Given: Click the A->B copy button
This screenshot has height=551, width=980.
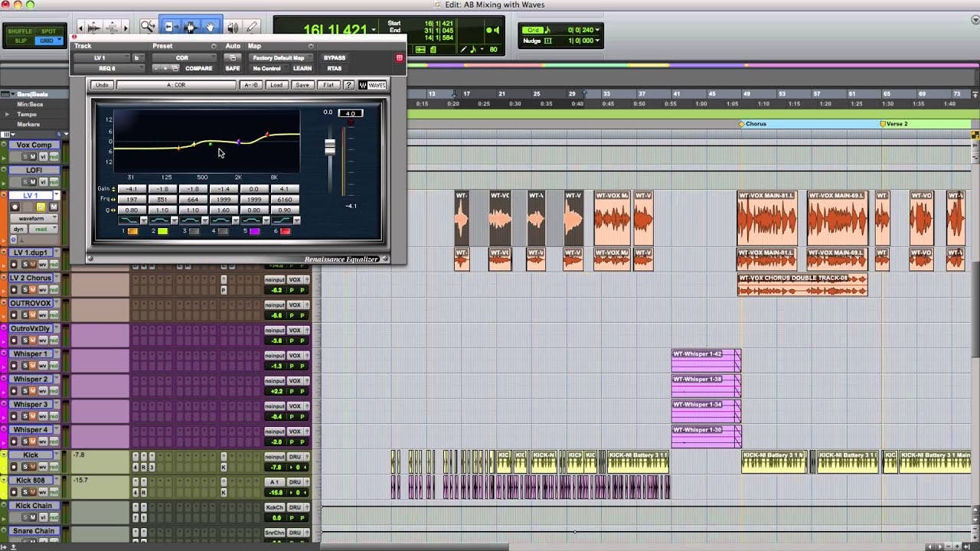Looking at the screenshot, I should coord(250,85).
